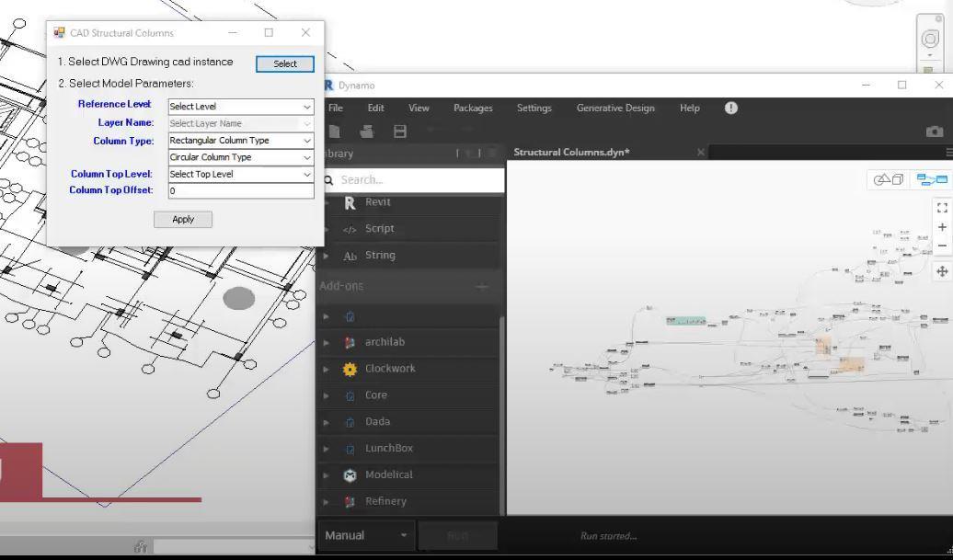Expand the archilab package
This screenshot has height=560, width=953.
click(x=327, y=343)
